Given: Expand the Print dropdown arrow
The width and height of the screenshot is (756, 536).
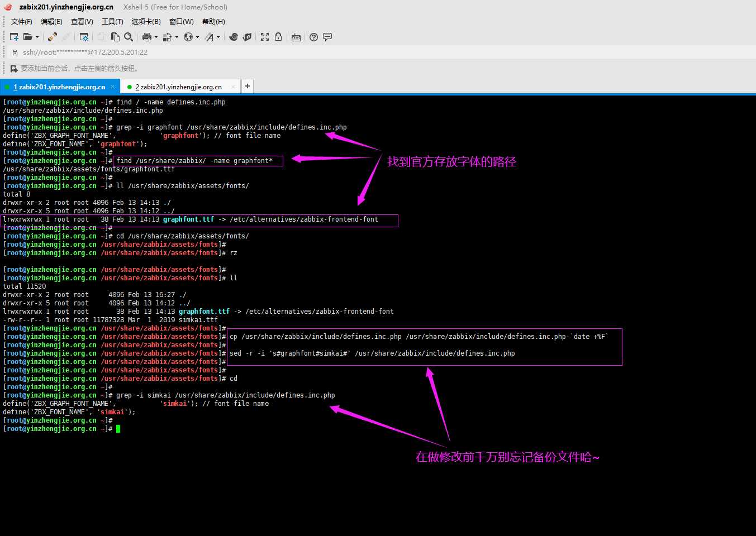Looking at the screenshot, I should 156,37.
